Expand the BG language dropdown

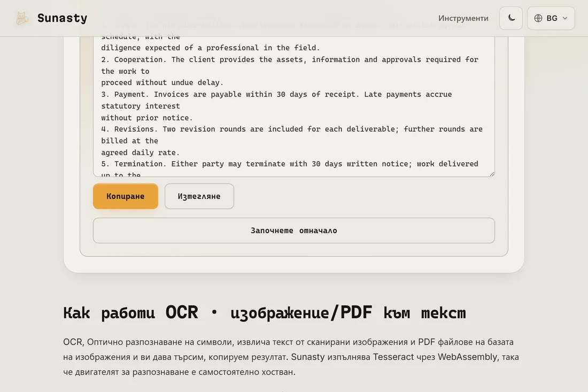(x=551, y=18)
